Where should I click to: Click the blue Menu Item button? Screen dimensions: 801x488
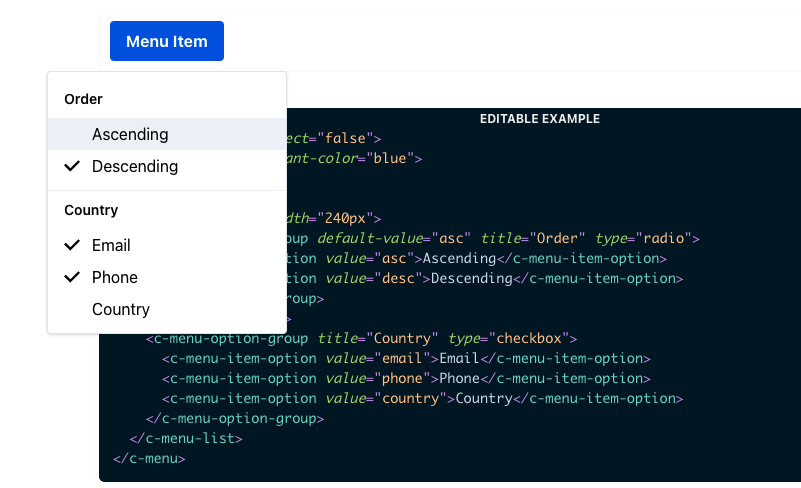(167, 41)
